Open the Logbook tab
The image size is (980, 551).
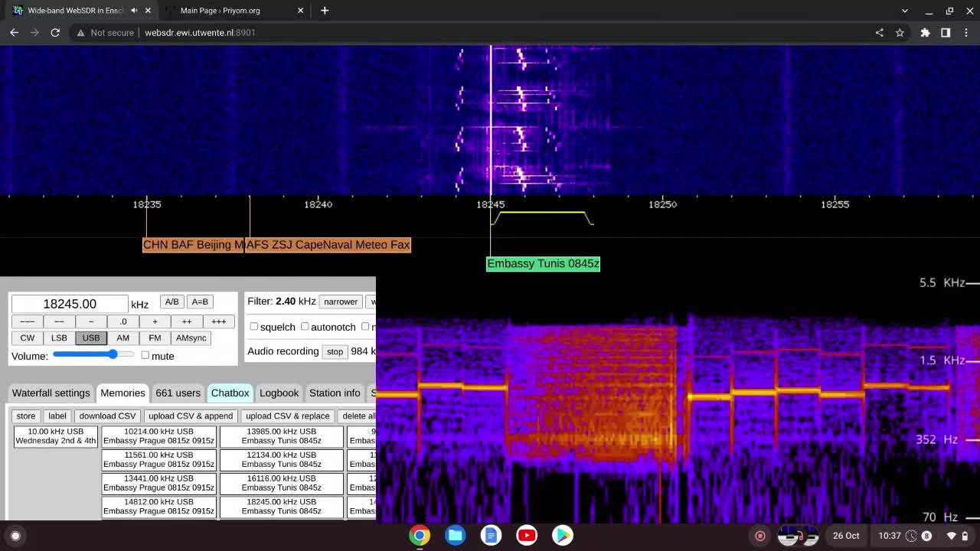click(279, 393)
